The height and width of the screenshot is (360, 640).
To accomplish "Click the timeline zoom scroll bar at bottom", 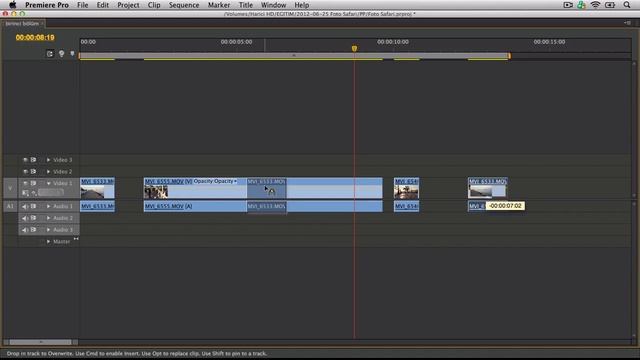I will [x=40, y=342].
